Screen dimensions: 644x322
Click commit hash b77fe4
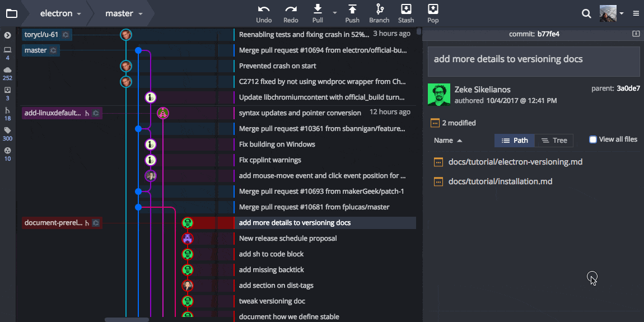[548, 34]
